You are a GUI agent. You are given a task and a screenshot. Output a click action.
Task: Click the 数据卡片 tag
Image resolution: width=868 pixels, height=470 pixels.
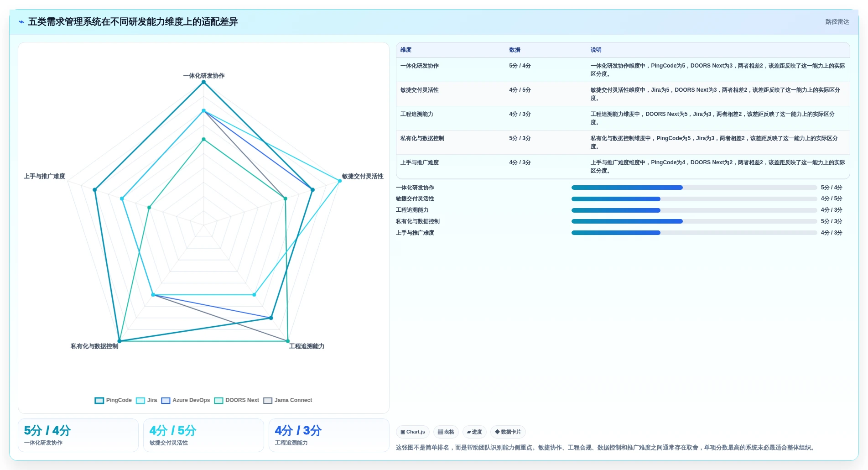(x=508, y=432)
